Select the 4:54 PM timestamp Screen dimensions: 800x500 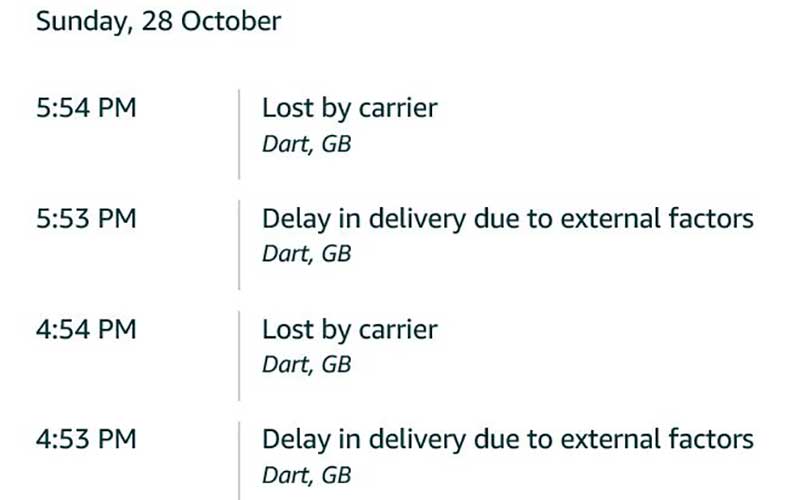click(86, 329)
